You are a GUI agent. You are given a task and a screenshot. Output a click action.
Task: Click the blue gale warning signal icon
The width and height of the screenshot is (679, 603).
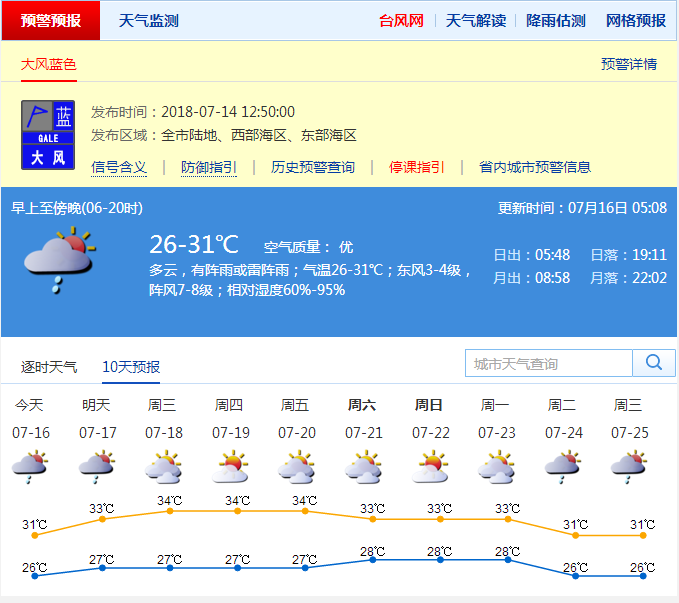point(49,134)
